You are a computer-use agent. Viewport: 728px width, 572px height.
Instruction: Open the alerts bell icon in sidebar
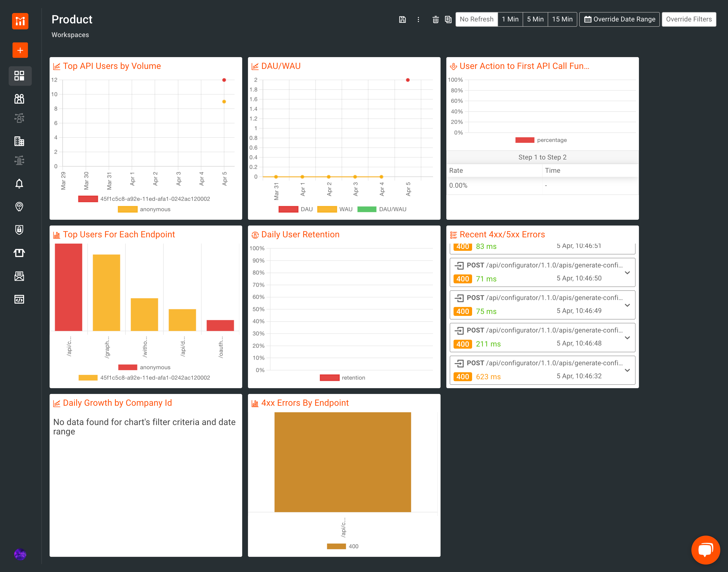pos(19,184)
